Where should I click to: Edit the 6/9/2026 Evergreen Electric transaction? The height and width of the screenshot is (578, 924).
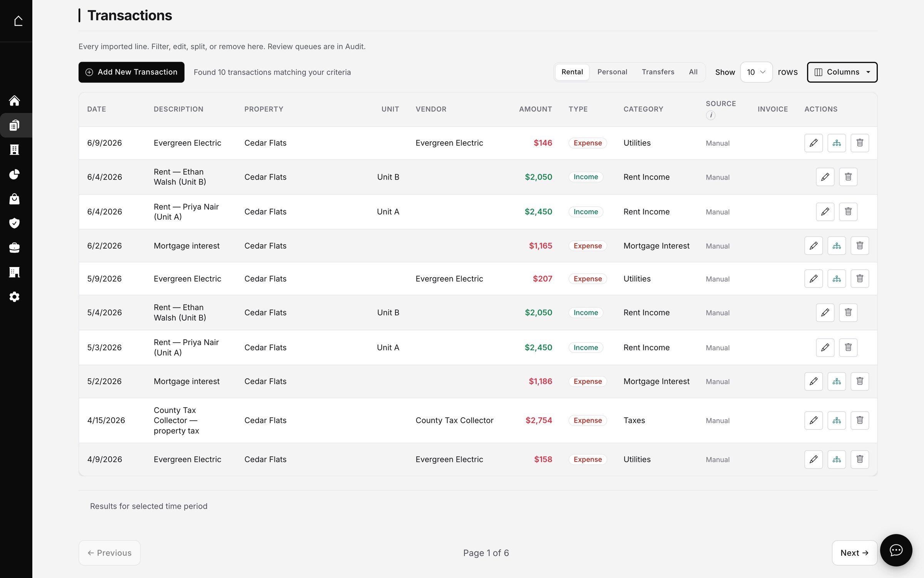click(x=814, y=143)
